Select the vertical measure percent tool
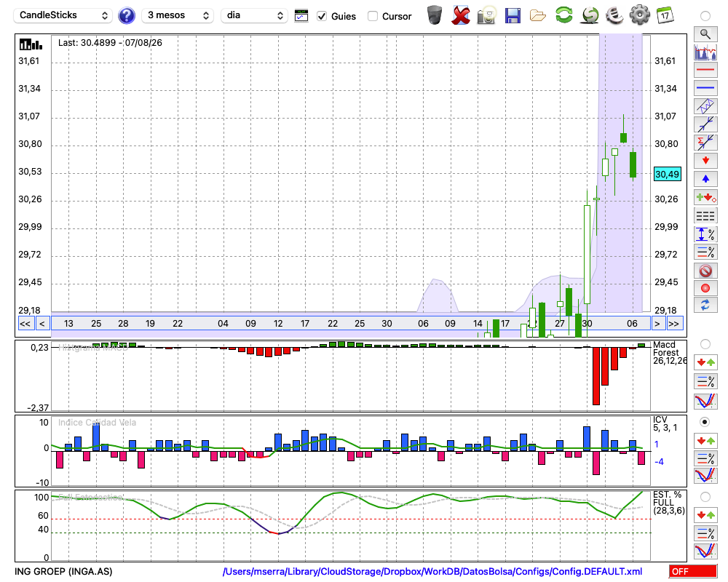 click(705, 234)
